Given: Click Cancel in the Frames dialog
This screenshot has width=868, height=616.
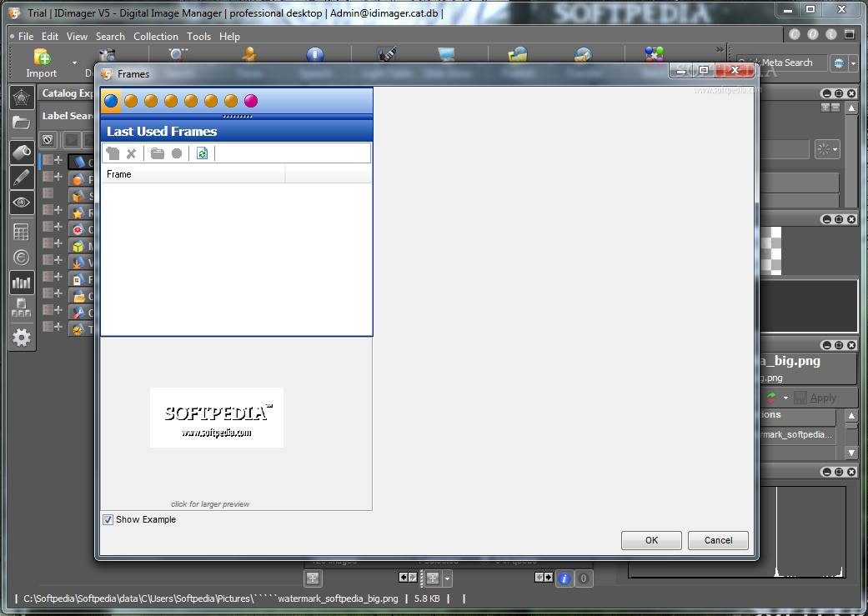Looking at the screenshot, I should pyautogui.click(x=718, y=540).
